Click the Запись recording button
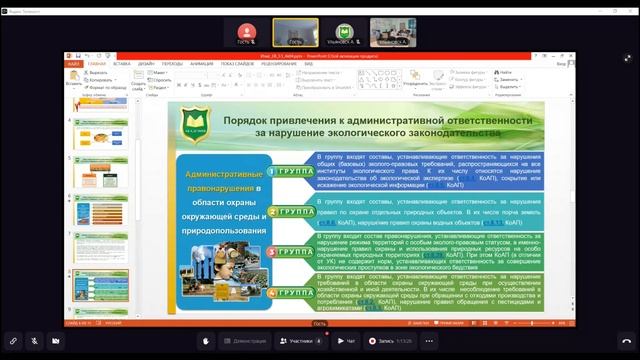This screenshot has width=640, height=360. point(390,341)
